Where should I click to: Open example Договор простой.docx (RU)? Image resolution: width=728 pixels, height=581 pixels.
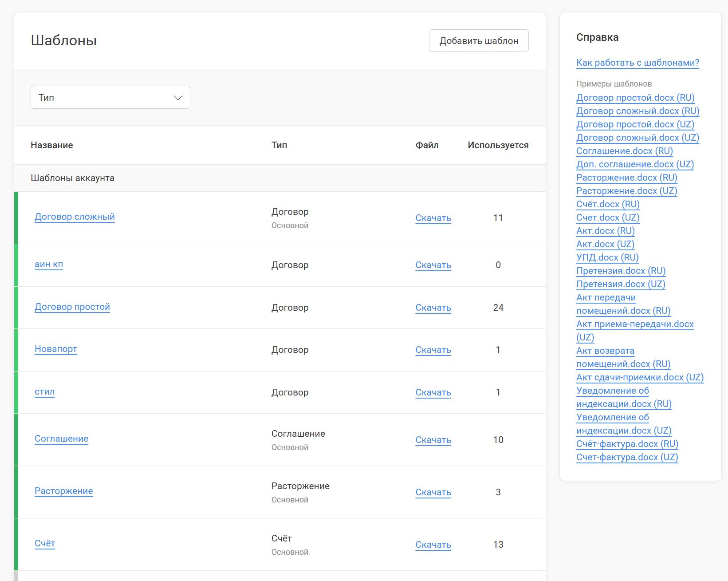click(635, 98)
